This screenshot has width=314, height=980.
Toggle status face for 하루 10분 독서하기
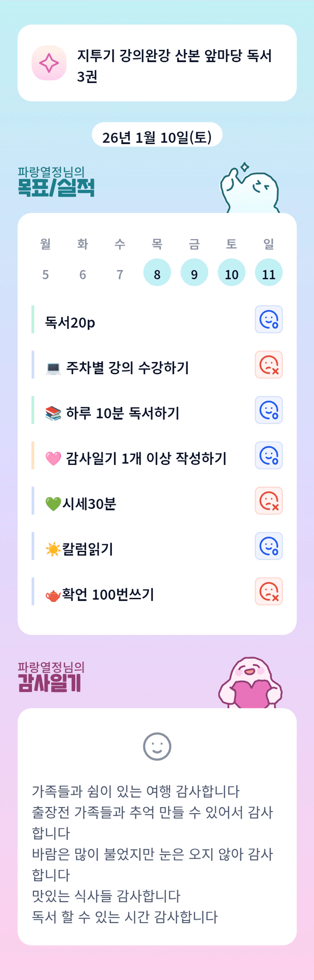268,410
